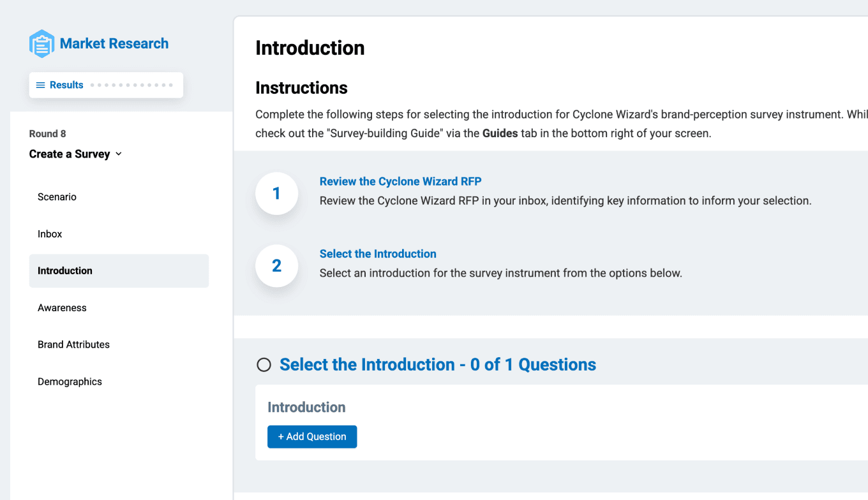Navigate to the Awareness section
This screenshot has height=500, width=868.
[x=62, y=308]
